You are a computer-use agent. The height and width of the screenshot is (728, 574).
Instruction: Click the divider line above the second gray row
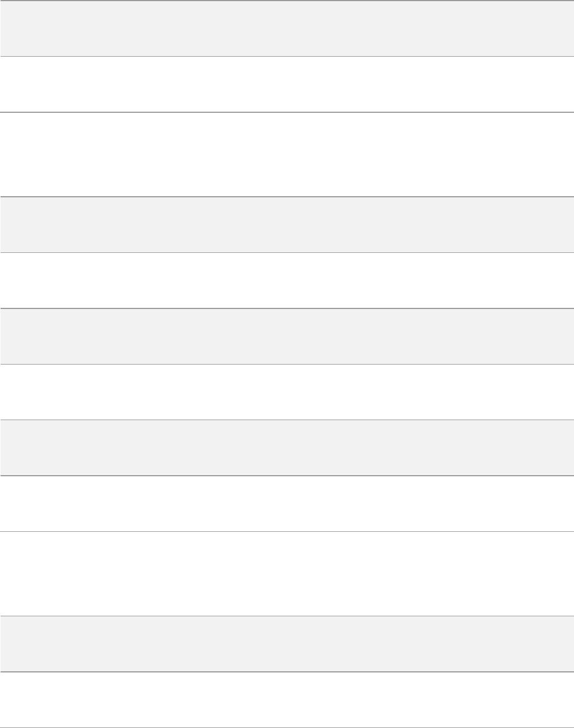[287, 196]
